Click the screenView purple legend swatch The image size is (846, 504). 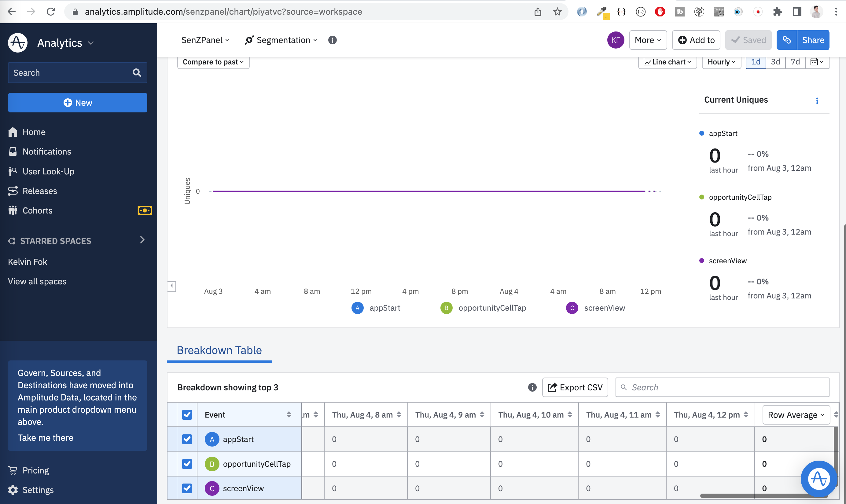coord(572,308)
